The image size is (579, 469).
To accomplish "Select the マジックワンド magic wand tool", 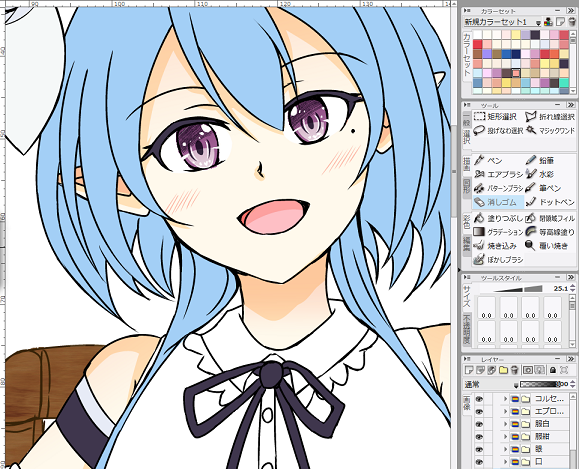I will (550, 130).
